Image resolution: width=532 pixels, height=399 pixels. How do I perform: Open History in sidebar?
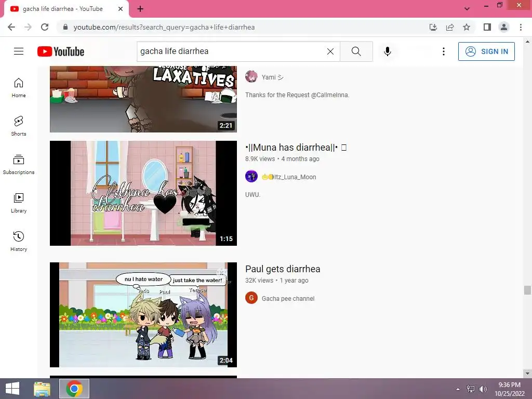point(19,241)
